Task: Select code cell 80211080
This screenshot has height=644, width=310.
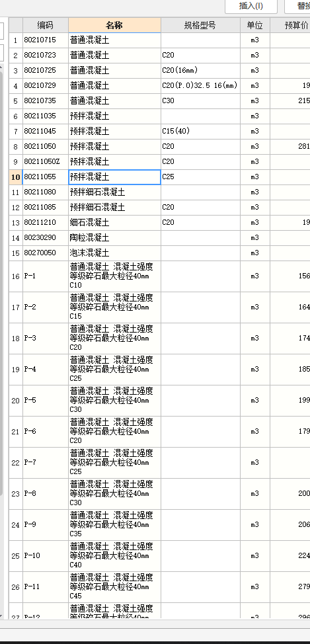Action: [45, 192]
